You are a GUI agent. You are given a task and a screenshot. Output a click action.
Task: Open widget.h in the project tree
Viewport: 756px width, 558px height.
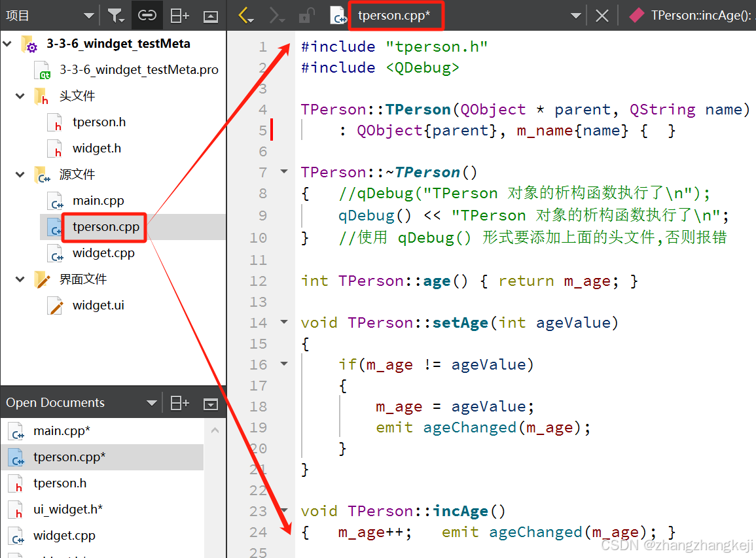pyautogui.click(x=96, y=148)
